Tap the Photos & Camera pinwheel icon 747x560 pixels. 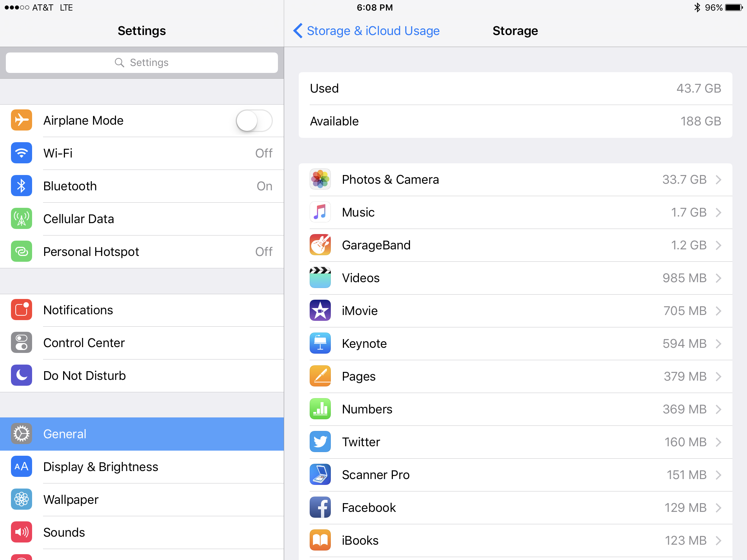click(320, 179)
